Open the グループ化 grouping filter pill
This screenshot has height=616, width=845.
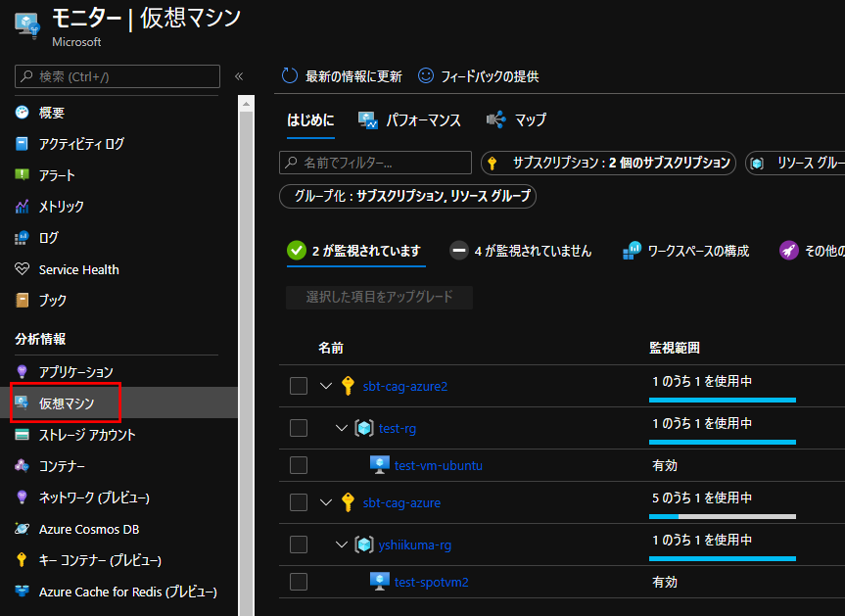[x=407, y=196]
